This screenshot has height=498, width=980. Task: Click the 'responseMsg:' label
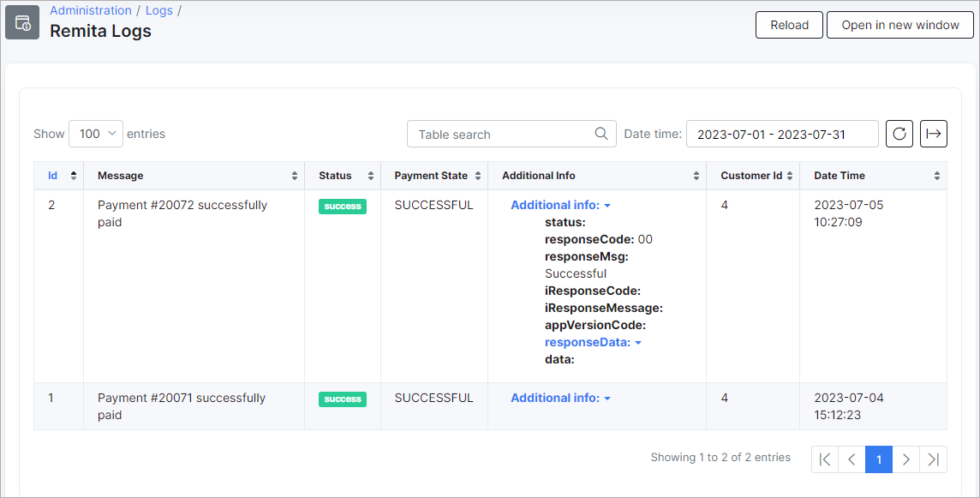pyautogui.click(x=586, y=256)
